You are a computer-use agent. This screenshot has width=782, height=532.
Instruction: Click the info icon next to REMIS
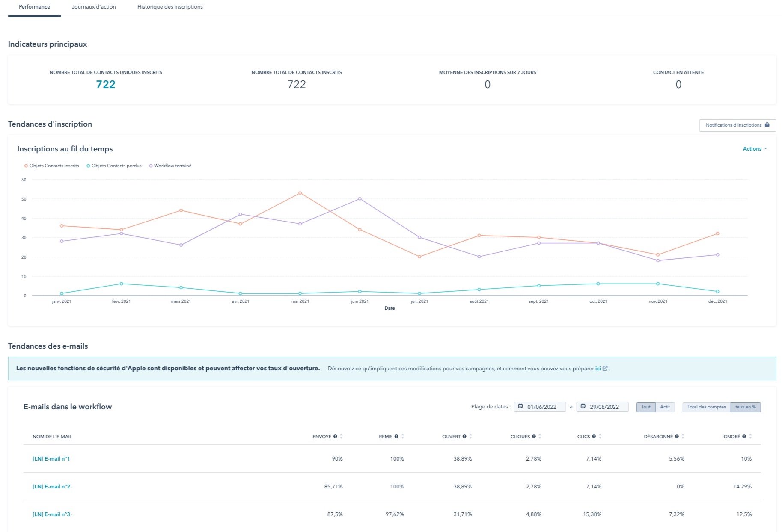tap(396, 437)
